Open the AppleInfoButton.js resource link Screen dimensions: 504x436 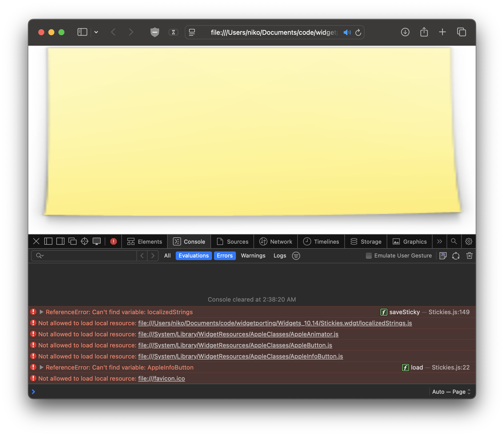click(x=240, y=356)
